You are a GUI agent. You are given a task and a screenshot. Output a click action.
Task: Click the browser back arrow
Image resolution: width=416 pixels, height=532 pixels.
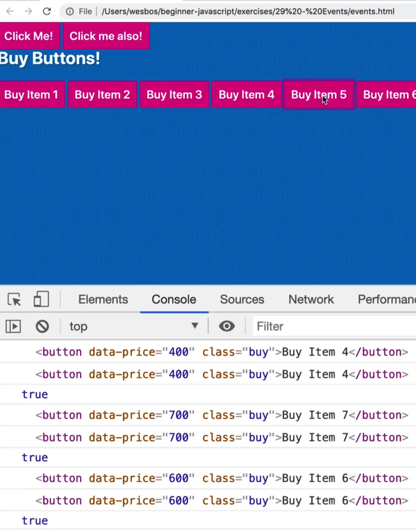click(x=10, y=12)
